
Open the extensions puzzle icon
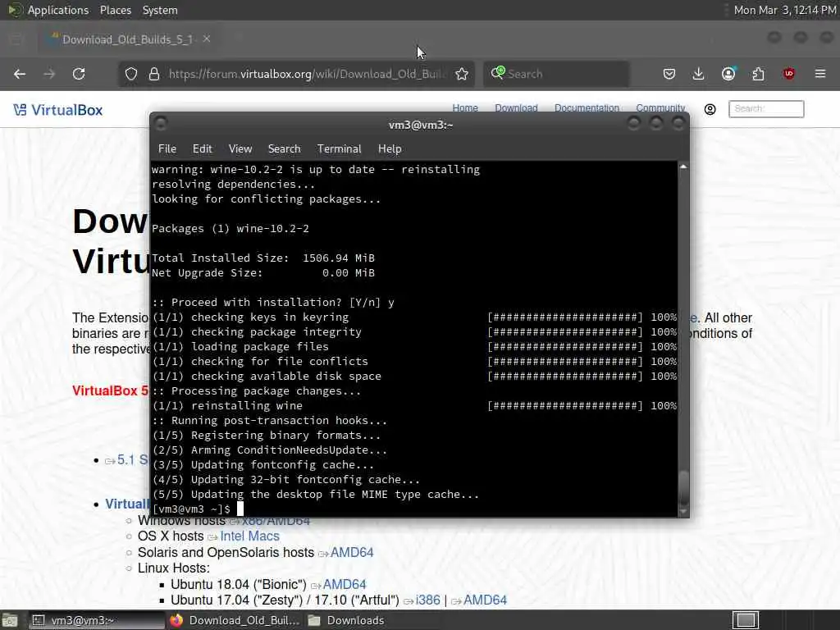(x=758, y=74)
